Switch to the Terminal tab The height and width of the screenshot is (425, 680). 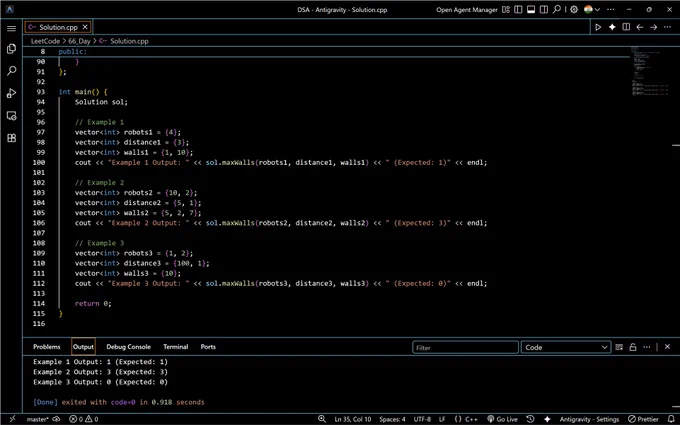click(176, 347)
